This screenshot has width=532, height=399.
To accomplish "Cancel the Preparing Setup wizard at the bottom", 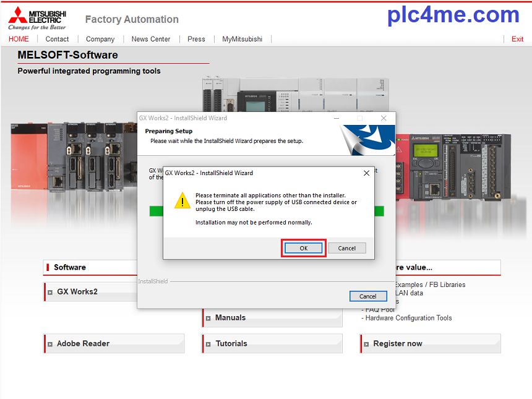I will tap(367, 296).
